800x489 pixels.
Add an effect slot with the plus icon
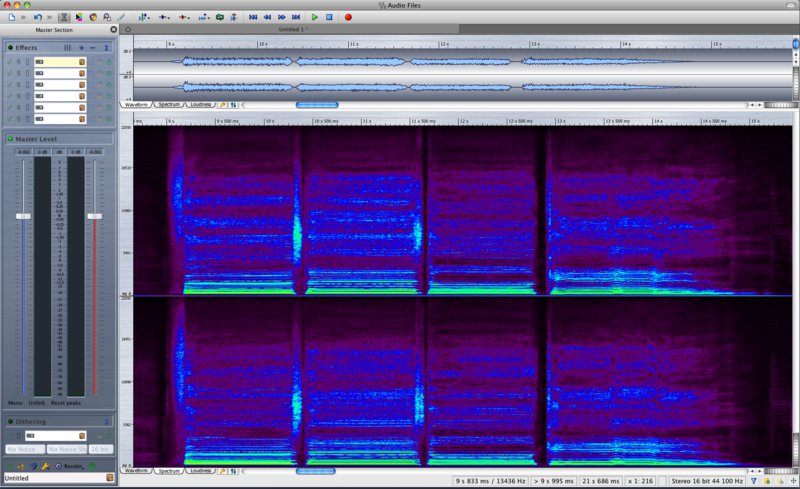81,47
